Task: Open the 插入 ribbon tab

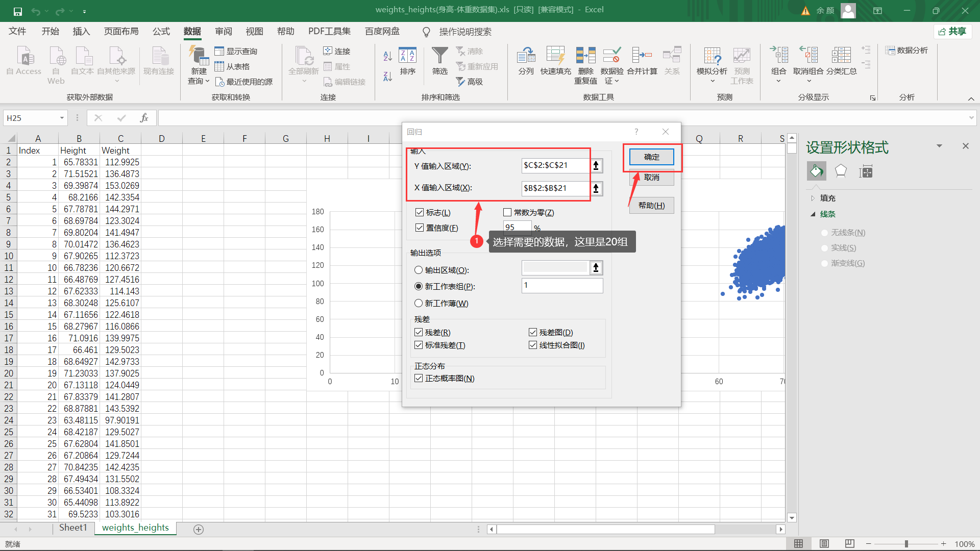Action: tap(81, 32)
